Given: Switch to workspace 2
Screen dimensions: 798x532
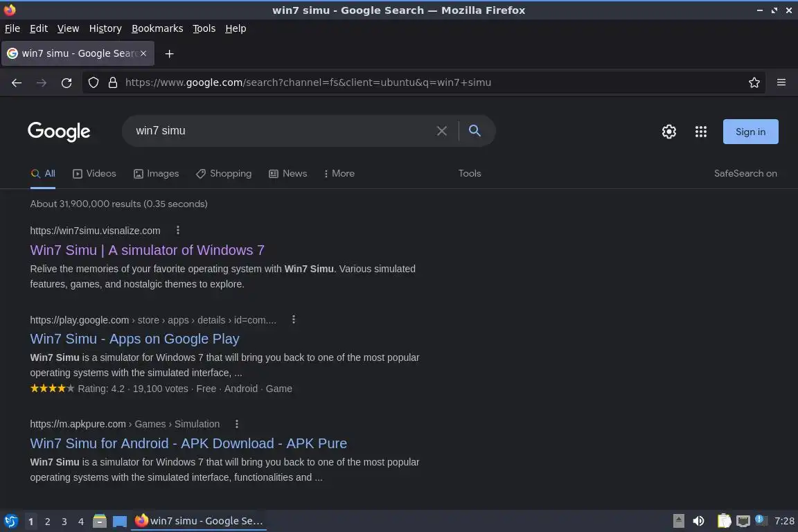Looking at the screenshot, I should 47,522.
